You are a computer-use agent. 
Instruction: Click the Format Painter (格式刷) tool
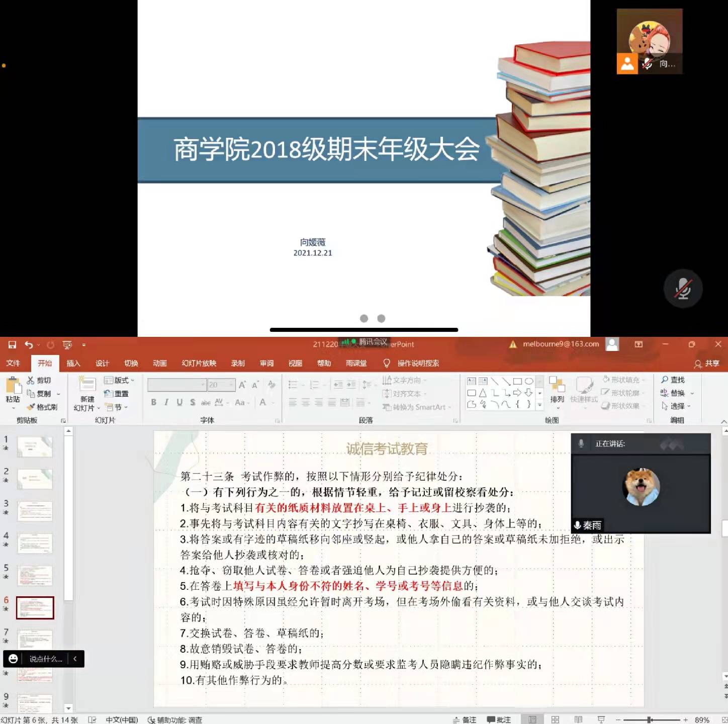(x=43, y=407)
